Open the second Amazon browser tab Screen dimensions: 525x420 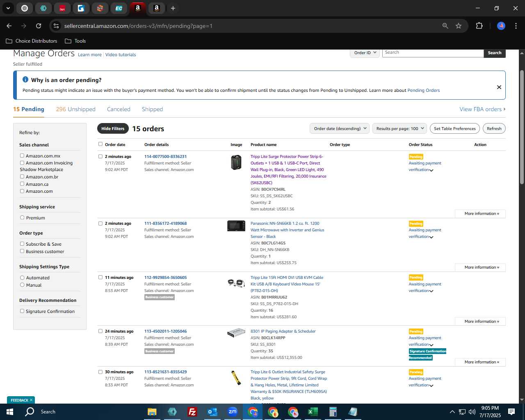[157, 8]
